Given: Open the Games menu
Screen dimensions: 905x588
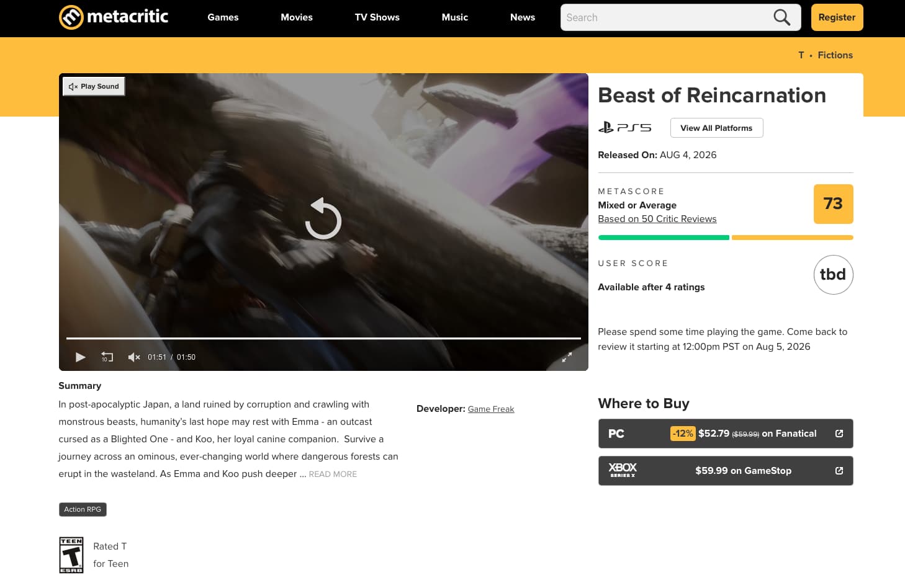Looking at the screenshot, I should [223, 17].
